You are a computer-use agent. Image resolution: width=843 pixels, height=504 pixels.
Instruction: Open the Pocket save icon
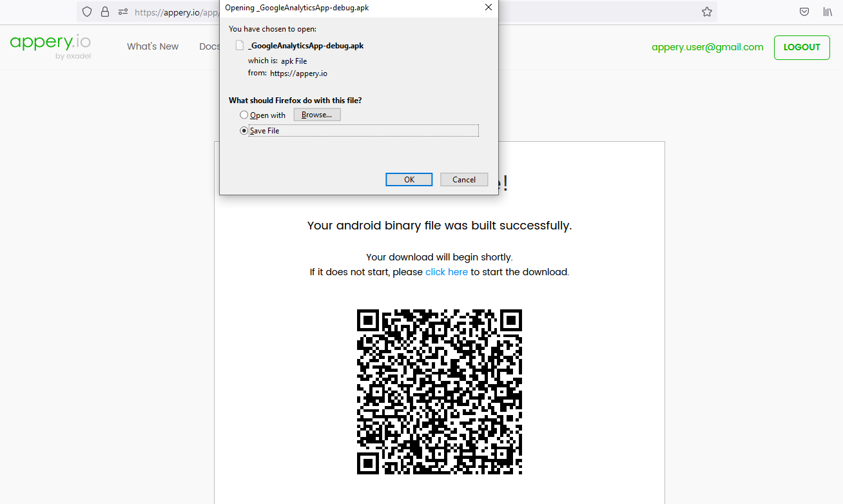click(x=804, y=12)
